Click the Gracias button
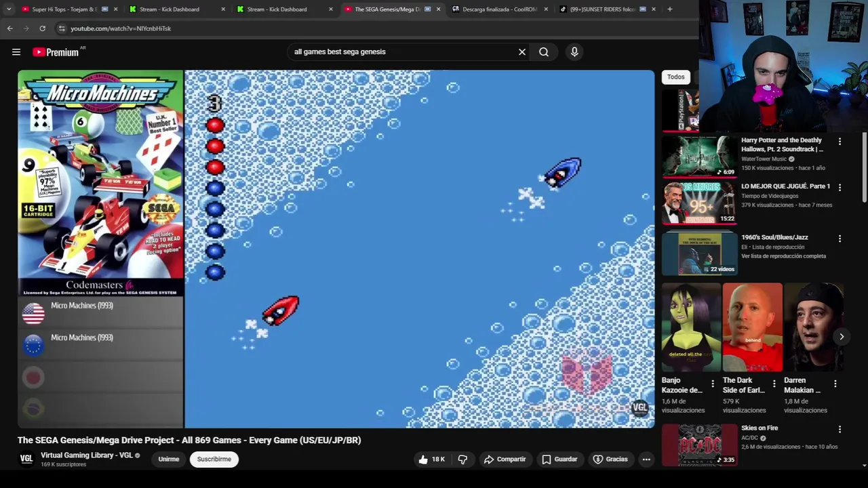This screenshot has width=868, height=488. click(610, 459)
